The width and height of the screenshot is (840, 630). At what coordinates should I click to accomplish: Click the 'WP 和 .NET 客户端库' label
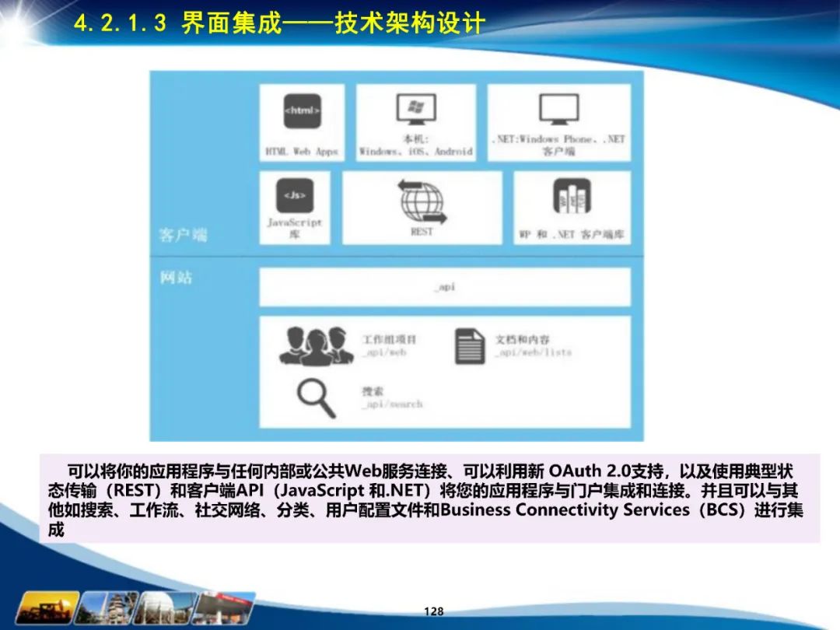[572, 234]
